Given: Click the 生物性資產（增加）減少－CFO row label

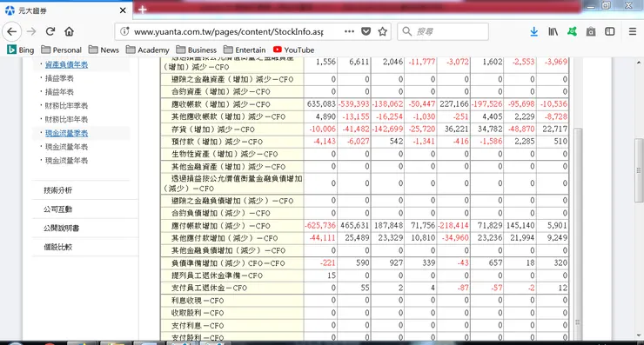Looking at the screenshot, I should coord(225,154).
